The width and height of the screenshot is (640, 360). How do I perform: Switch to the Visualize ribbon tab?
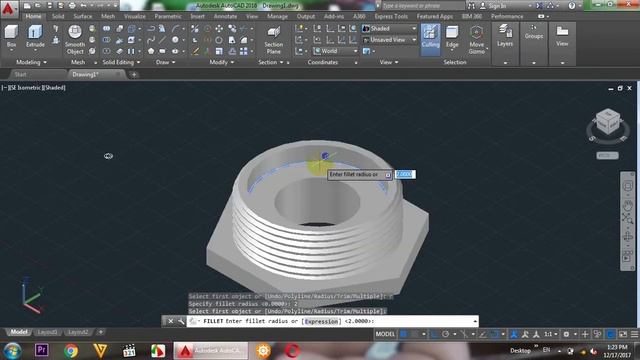pos(135,16)
